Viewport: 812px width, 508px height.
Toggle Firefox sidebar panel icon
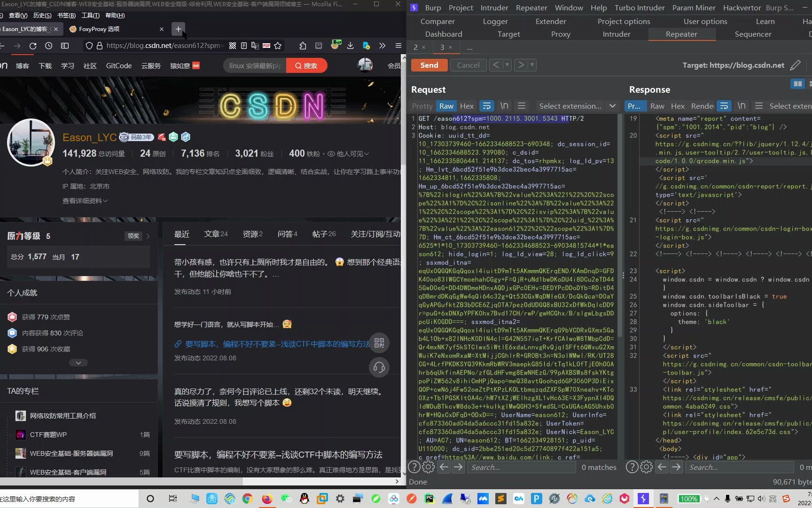[x=65, y=46]
